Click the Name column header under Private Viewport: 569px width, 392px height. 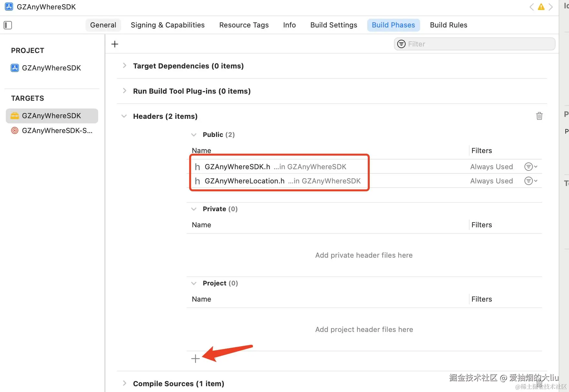tap(202, 225)
